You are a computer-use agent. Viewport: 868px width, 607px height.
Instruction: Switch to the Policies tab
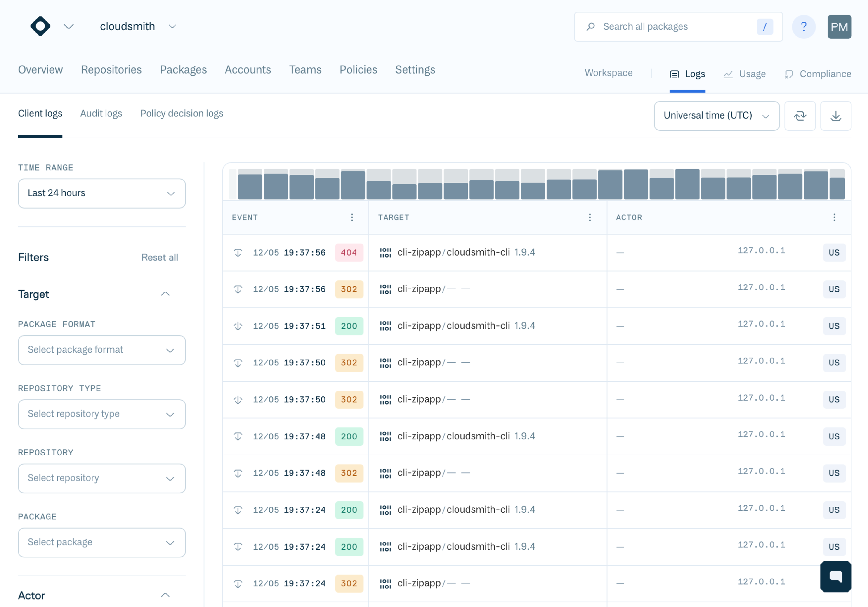pos(358,70)
